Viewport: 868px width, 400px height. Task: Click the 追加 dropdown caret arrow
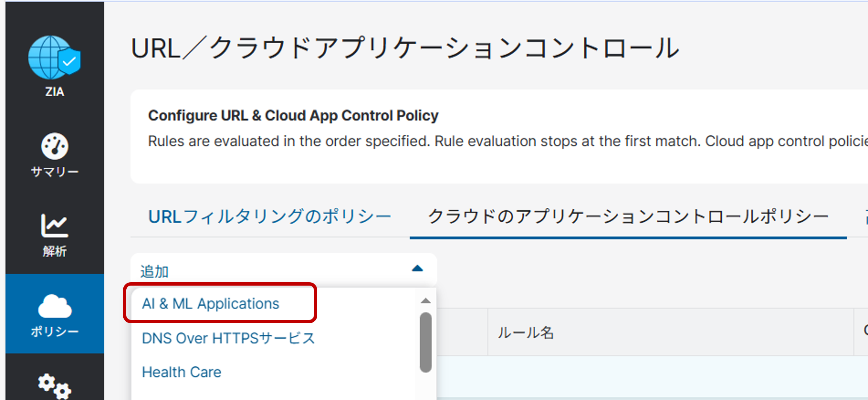(x=417, y=269)
